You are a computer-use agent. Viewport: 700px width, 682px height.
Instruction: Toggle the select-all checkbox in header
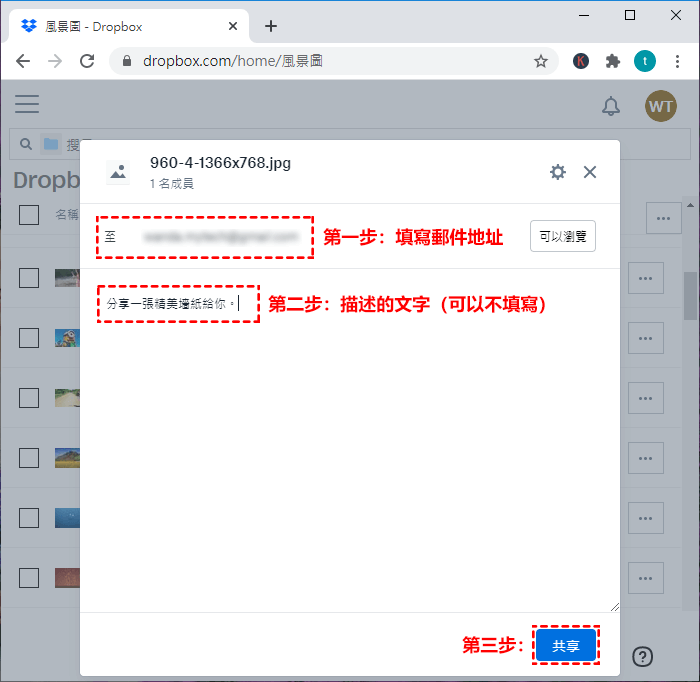click(29, 214)
